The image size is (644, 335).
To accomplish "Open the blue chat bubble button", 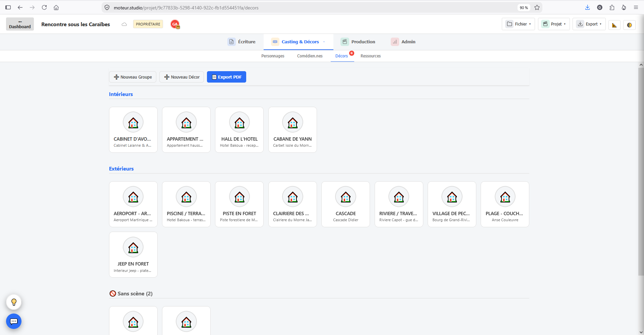I will click(14, 321).
